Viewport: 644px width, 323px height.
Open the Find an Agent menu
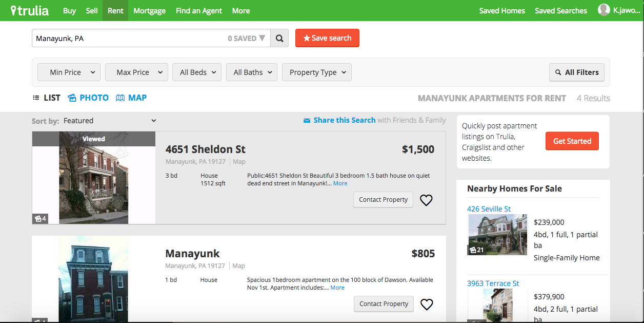(x=199, y=10)
